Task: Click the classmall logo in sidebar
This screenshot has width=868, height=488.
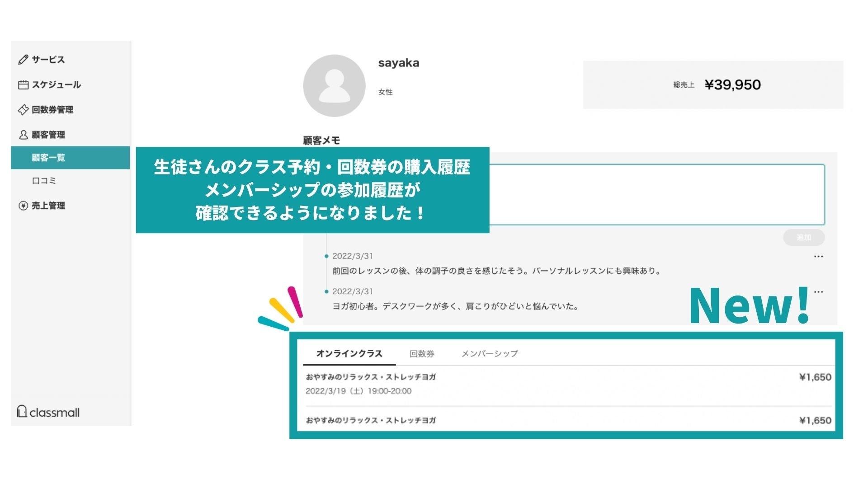Action: [x=48, y=412]
